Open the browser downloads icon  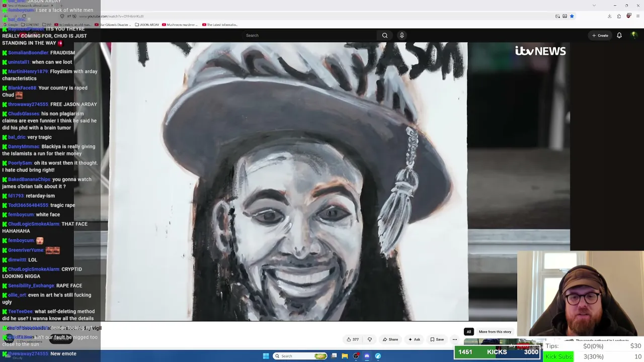tap(609, 16)
